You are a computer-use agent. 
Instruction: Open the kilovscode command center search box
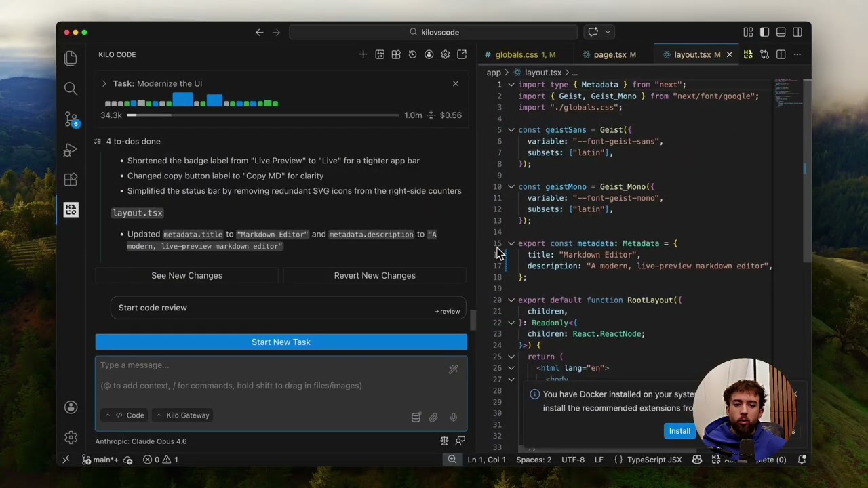coord(433,32)
